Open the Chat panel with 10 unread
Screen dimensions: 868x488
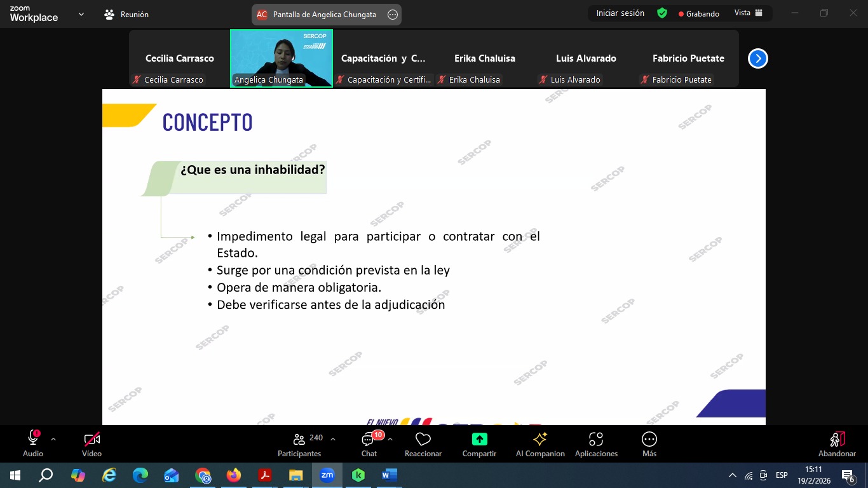click(x=369, y=440)
